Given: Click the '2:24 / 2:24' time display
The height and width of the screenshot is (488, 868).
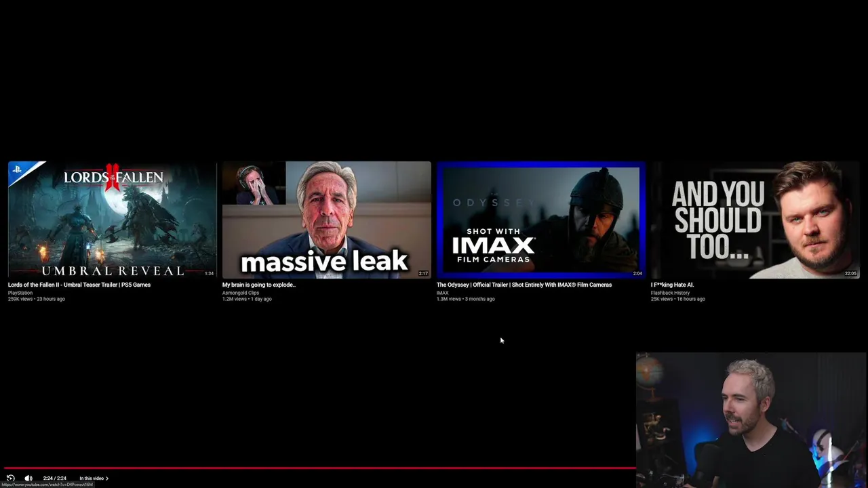Looking at the screenshot, I should tap(55, 479).
